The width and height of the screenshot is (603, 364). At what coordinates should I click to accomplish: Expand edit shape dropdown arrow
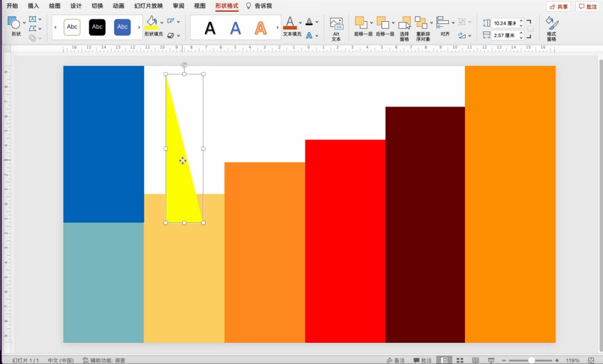click(x=40, y=29)
